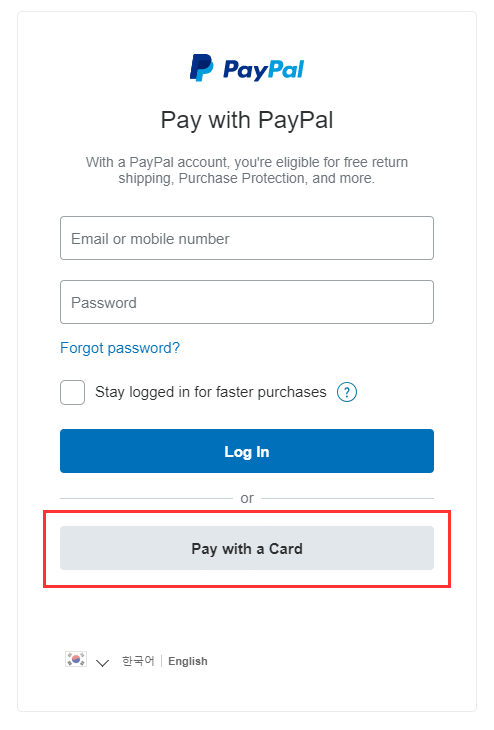Screen dimensions: 494x730
Task: Click the South Korea flag icon
Action: point(75,659)
